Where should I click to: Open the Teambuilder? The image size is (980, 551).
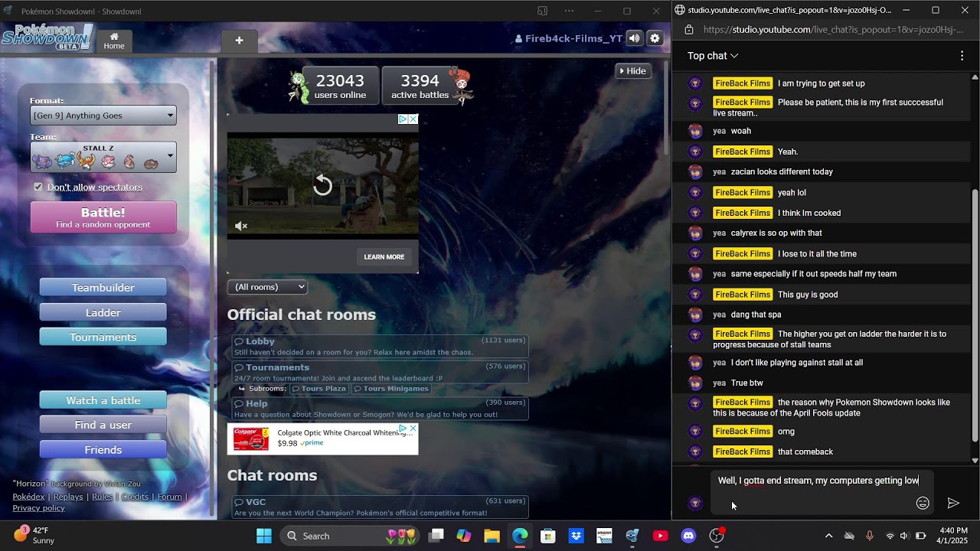[103, 288]
